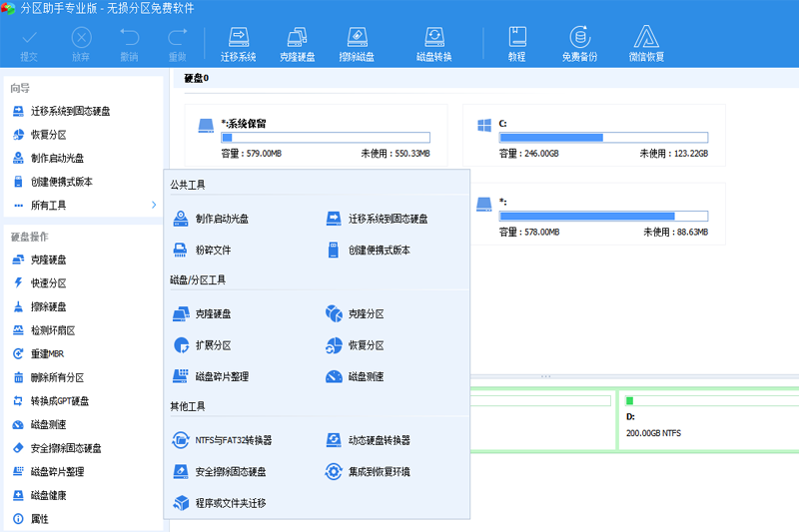Click the 磁盘转换 toolbar icon
The height and width of the screenshot is (532, 799).
[x=433, y=43]
